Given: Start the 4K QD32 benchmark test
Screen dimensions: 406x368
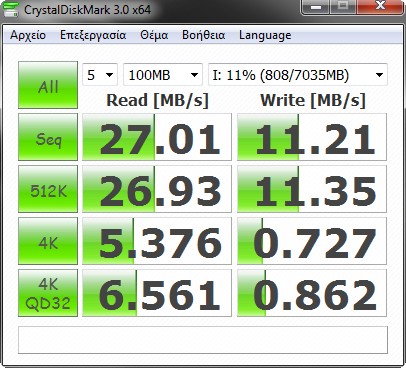Looking at the screenshot, I should 48,293.
